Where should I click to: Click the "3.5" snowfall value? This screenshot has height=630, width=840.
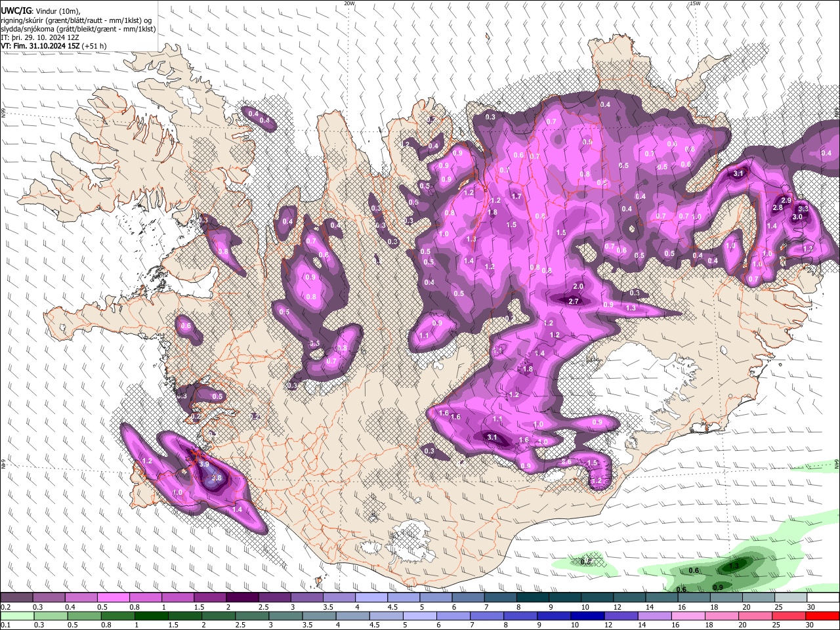point(314,343)
